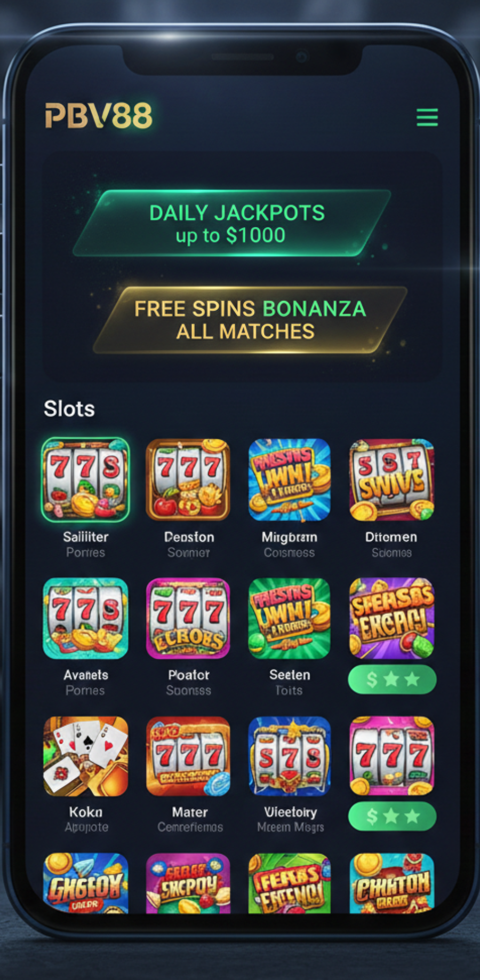Open the Saiiiter slot game icon
The width and height of the screenshot is (480, 980).
tap(85, 479)
